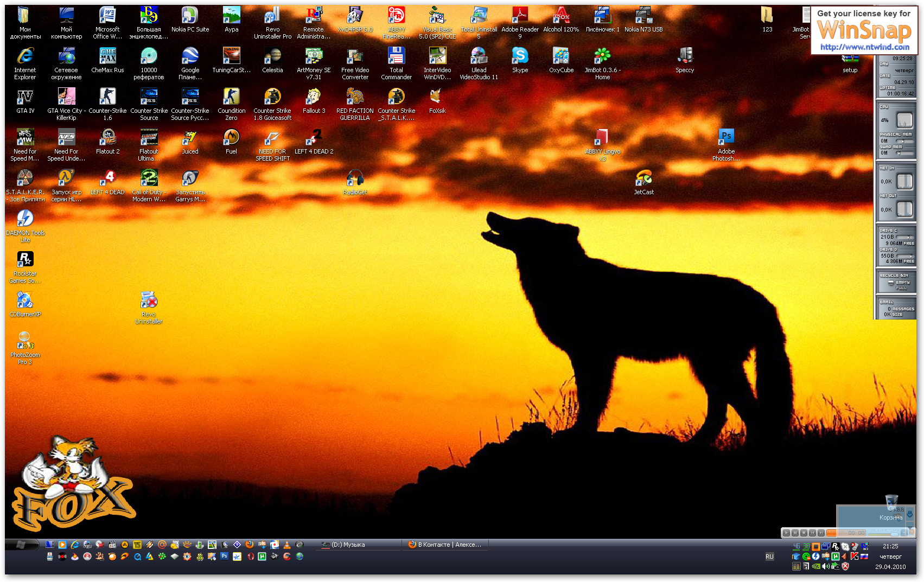Screen dimensions: 924x582
Task: Switch to the В Контакте Firefox window
Action: [x=445, y=545]
